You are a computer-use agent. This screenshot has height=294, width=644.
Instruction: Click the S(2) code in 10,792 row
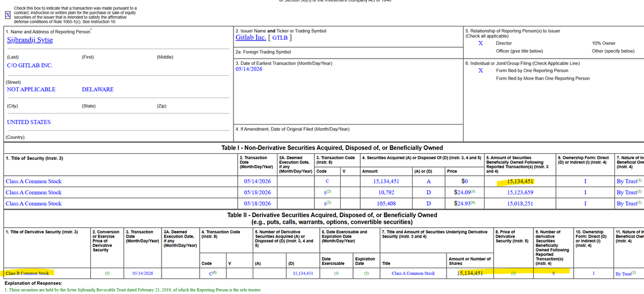click(x=327, y=192)
